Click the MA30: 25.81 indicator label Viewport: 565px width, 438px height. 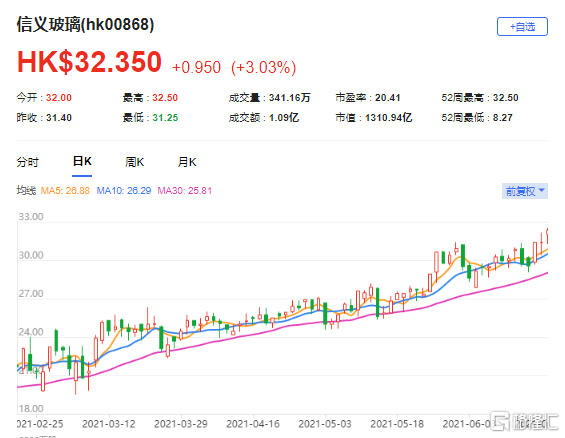click(x=184, y=191)
